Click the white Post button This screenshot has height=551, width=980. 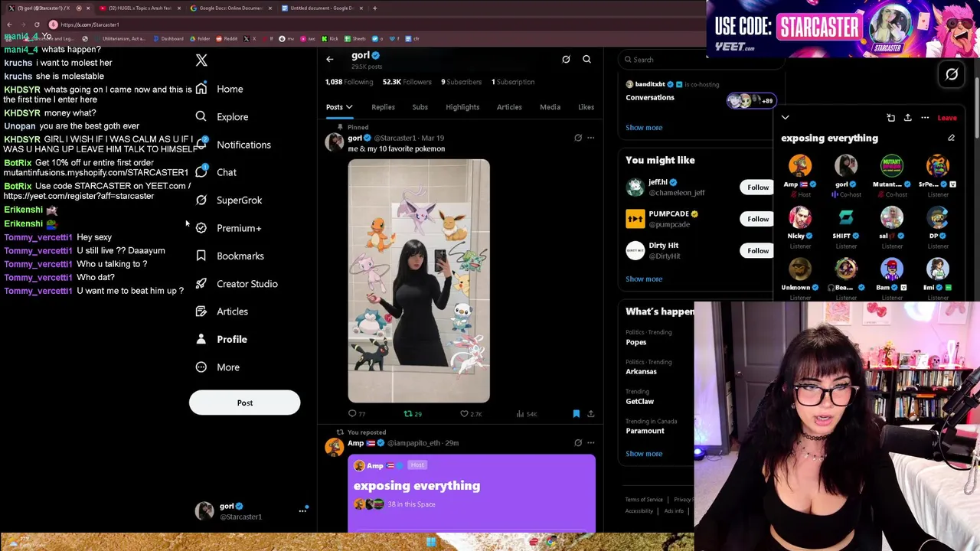pyautogui.click(x=245, y=403)
